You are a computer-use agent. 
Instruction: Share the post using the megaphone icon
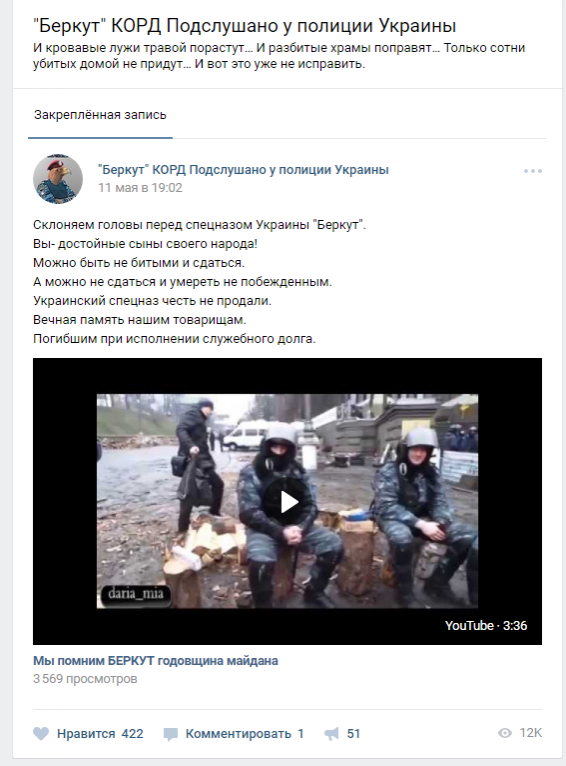(332, 733)
